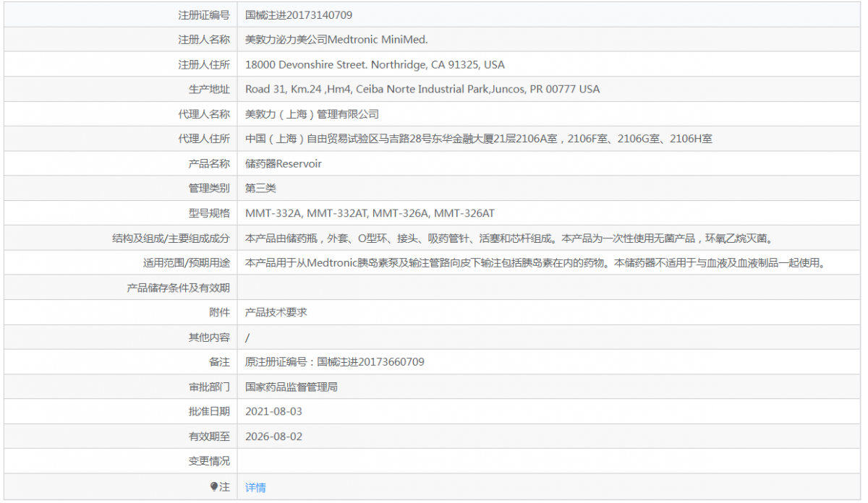Click the 管理类别 label
Image resolution: width=868 pixels, height=503 pixels.
click(209, 188)
